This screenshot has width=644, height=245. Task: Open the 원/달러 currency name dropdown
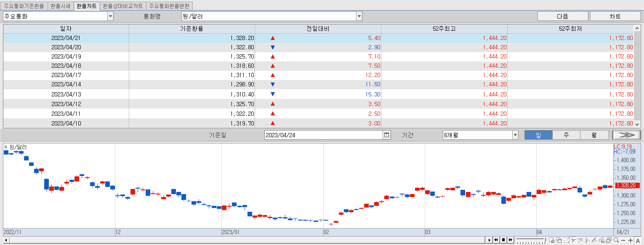coord(359,16)
